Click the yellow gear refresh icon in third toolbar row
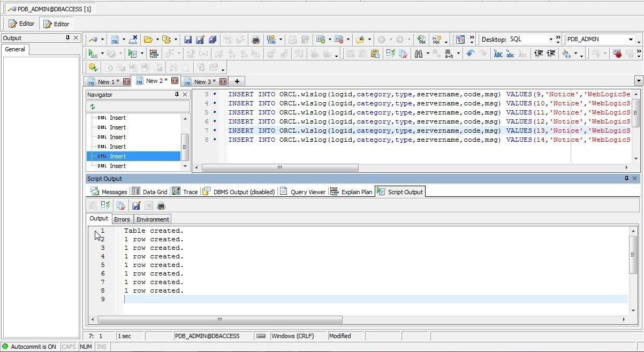Viewport: 644px width, 352px height. pyautogui.click(x=93, y=67)
